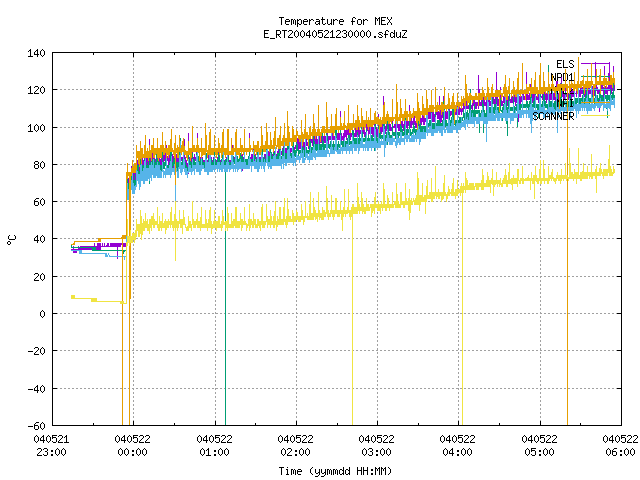640x480 pixels.
Task: Click the ELS legend label
Action: click(x=565, y=64)
